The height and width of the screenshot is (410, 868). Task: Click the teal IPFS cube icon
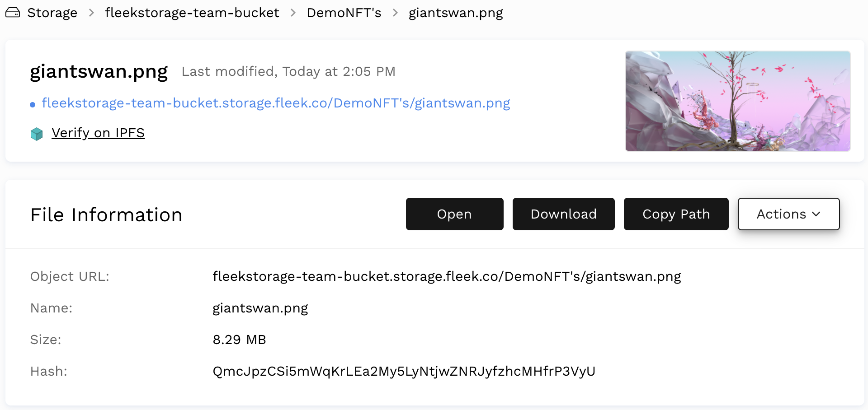tap(37, 134)
